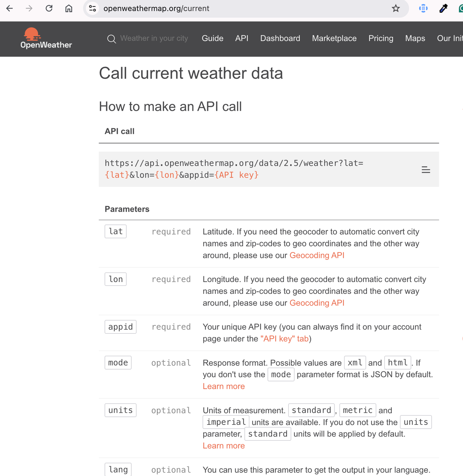Screen dimensions: 463x476
Task: Open the Geocoding API link under lat
Action: pyautogui.click(x=317, y=255)
